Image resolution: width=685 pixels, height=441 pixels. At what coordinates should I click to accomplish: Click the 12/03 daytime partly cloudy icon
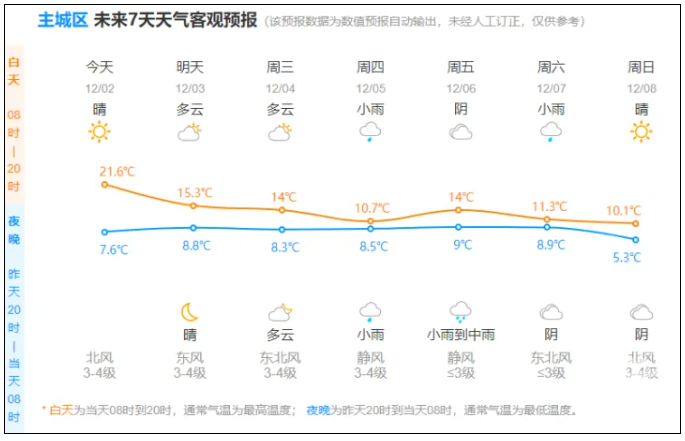(189, 132)
